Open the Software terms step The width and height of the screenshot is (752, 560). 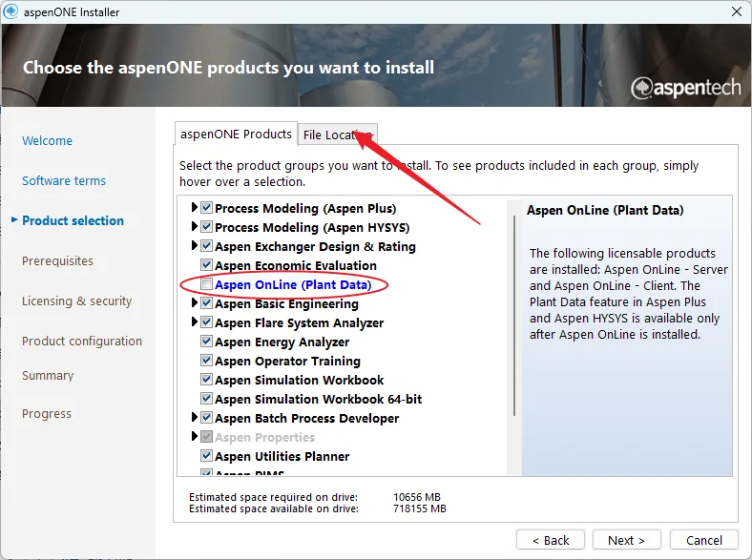click(x=64, y=180)
